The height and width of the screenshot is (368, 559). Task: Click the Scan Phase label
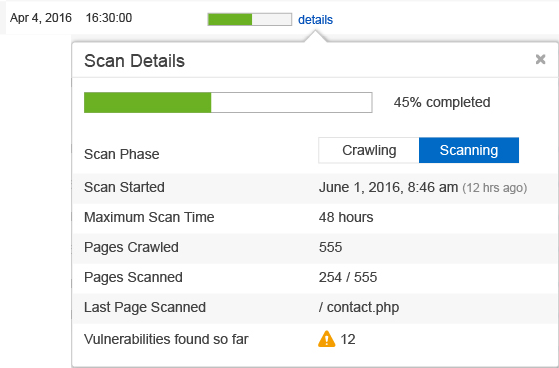(x=122, y=154)
